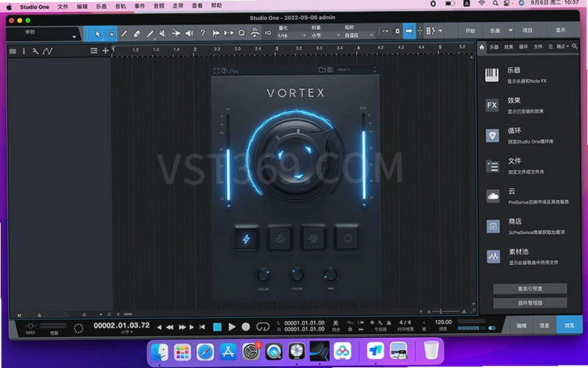This screenshot has width=588, height=368.
Task: Open the 混音 Mix view
Action: click(x=544, y=325)
